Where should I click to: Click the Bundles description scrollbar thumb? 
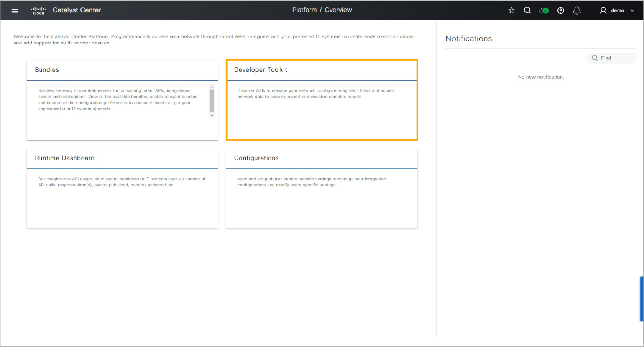tap(212, 100)
